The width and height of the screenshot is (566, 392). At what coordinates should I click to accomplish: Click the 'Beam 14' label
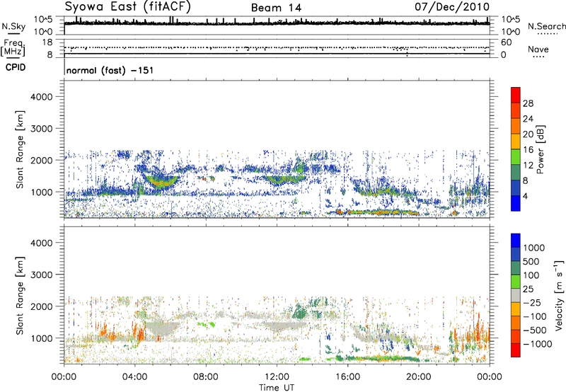[276, 8]
